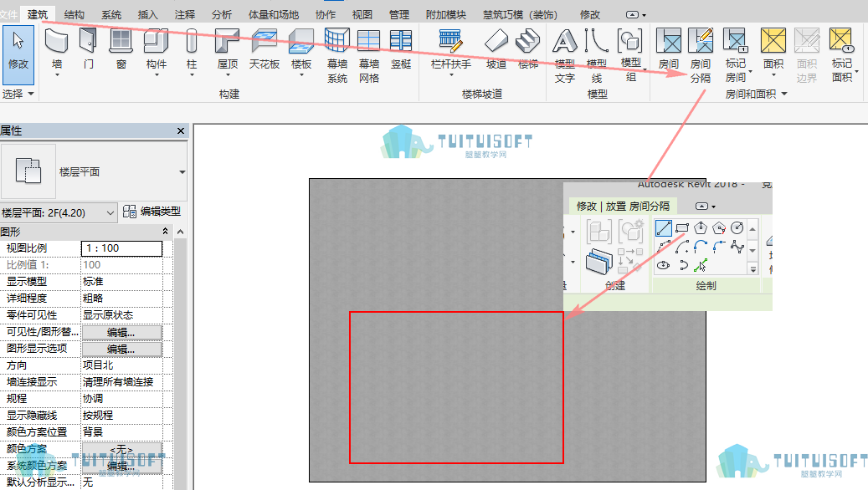The height and width of the screenshot is (490, 868).
Task: Click the <无> 颜色方案 button
Action: coord(121,450)
